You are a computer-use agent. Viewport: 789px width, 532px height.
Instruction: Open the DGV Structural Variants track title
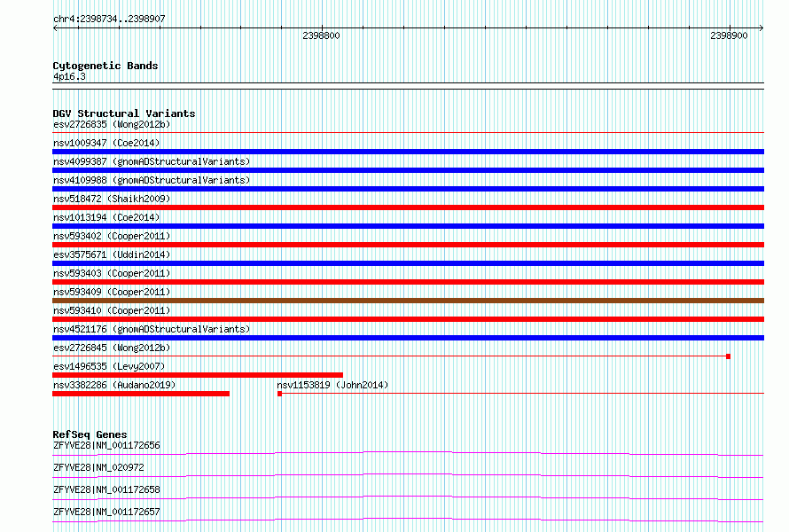(124, 113)
